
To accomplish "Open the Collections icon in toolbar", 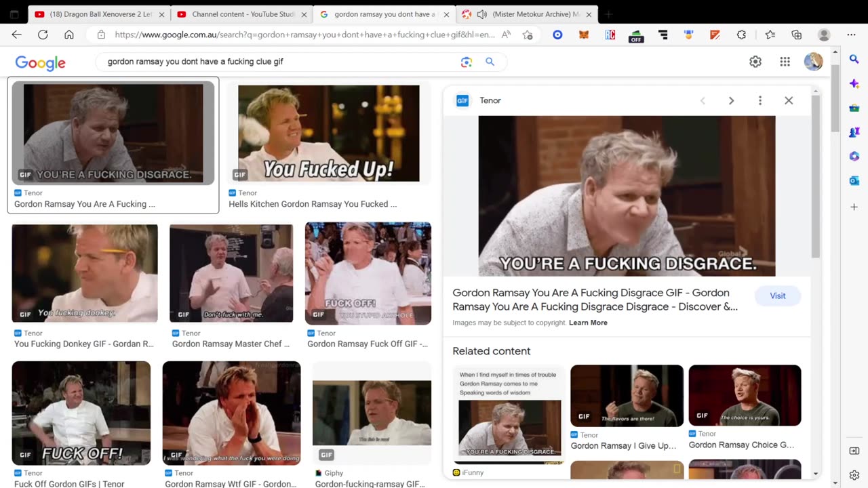I will (797, 35).
